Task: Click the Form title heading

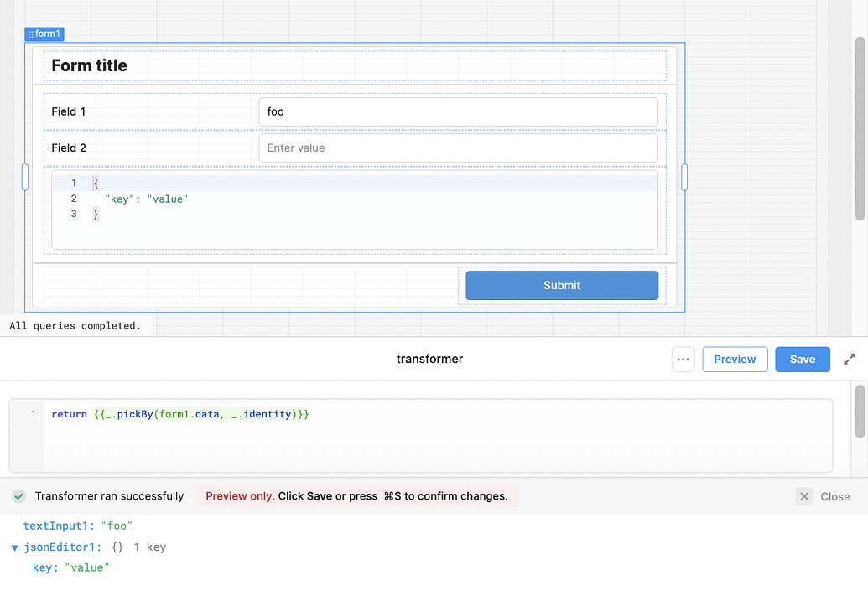Action: [x=90, y=65]
